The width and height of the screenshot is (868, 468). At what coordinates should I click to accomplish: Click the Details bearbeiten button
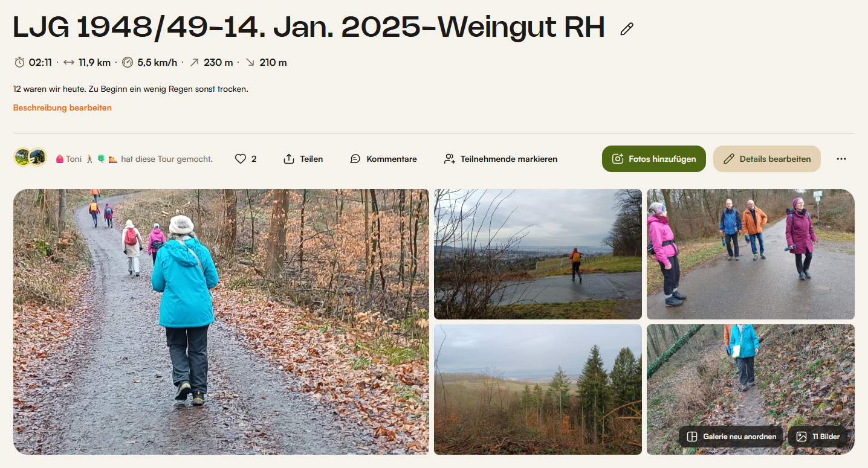click(x=766, y=159)
